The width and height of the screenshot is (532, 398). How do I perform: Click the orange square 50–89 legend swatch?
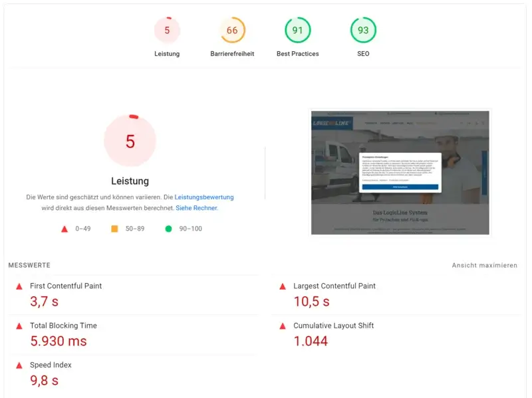114,229
